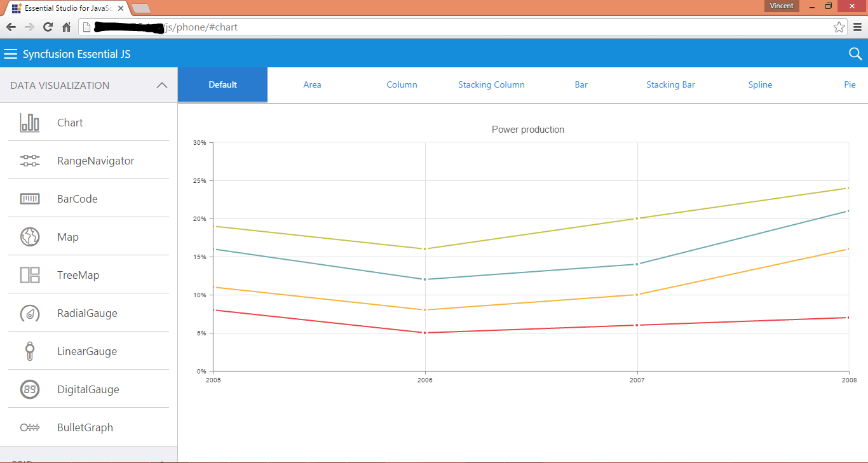The width and height of the screenshot is (868, 463).
Task: Choose the BarCode icon
Action: (x=30, y=199)
